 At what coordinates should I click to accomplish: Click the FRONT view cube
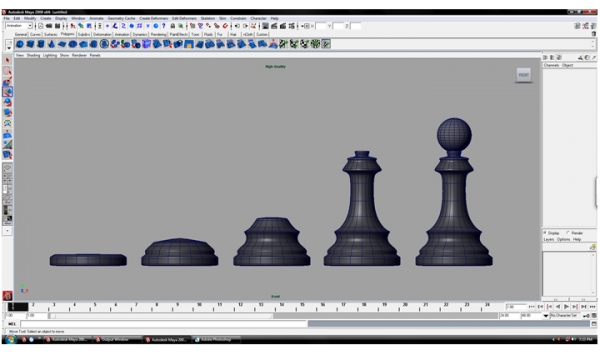(x=523, y=75)
